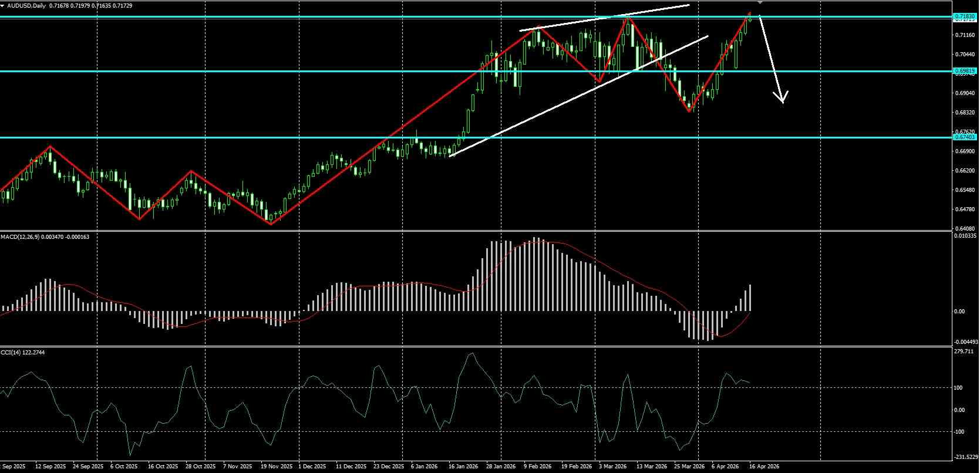Click the 0.67403 cyan price label
Viewport: 980px width, 473px height.
pos(965,137)
